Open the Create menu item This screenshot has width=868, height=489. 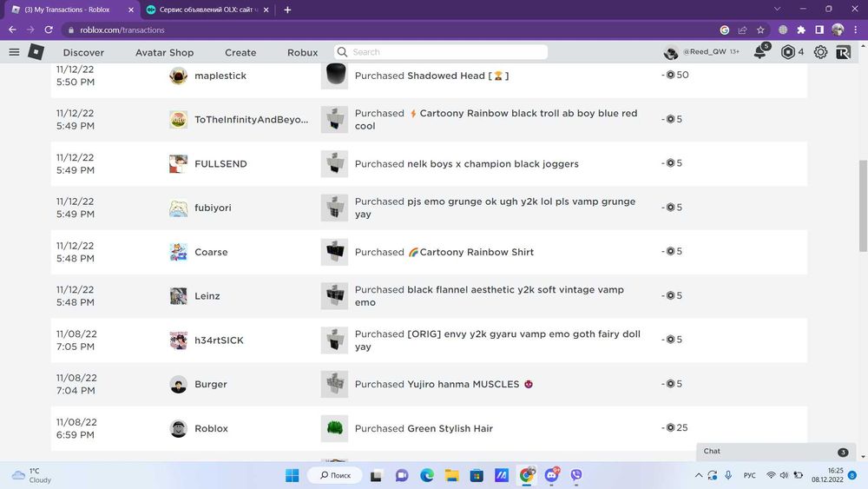(x=240, y=53)
